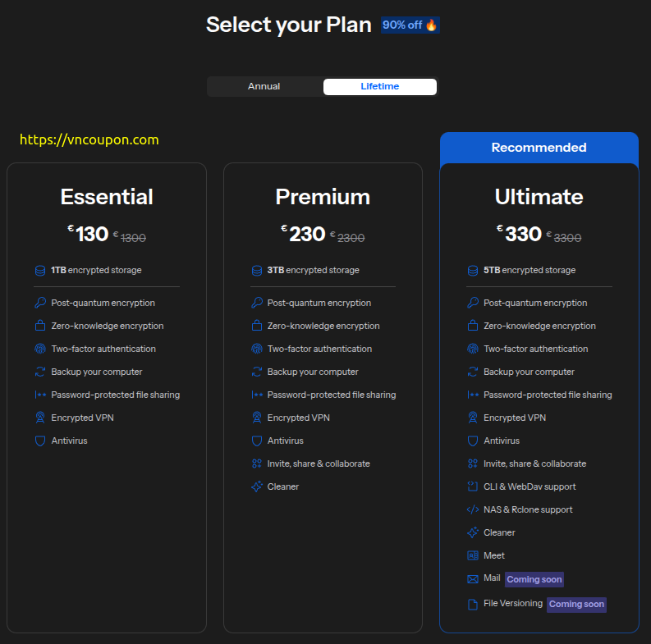
Task: Open the vncoupon.com link
Action: (89, 139)
